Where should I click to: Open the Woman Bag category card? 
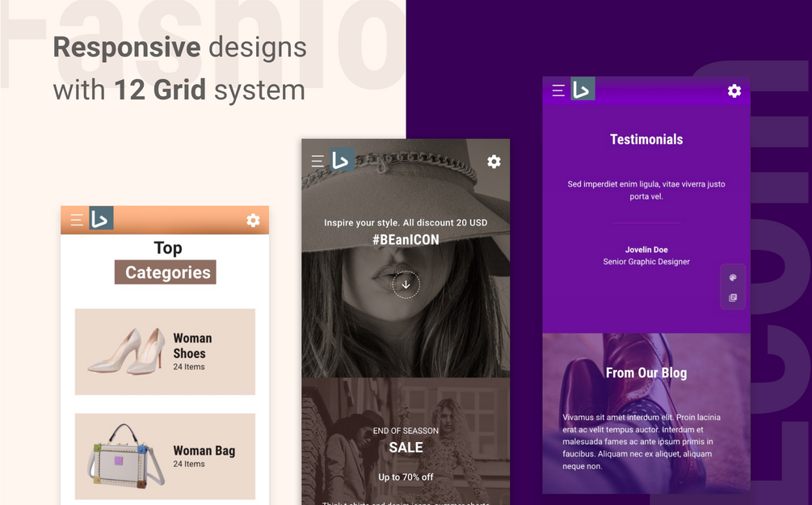[165, 457]
